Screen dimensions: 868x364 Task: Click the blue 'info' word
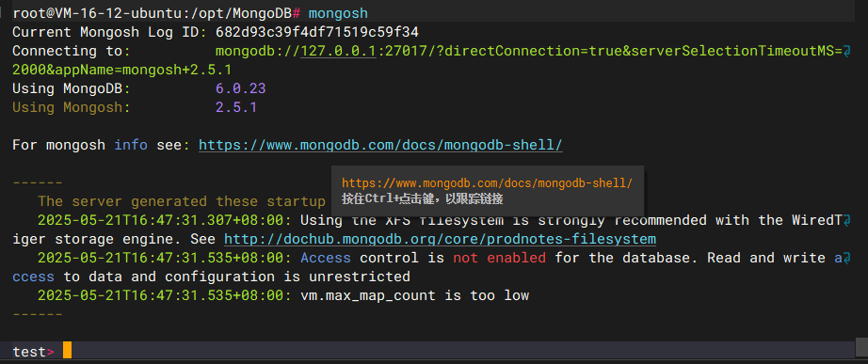point(131,145)
